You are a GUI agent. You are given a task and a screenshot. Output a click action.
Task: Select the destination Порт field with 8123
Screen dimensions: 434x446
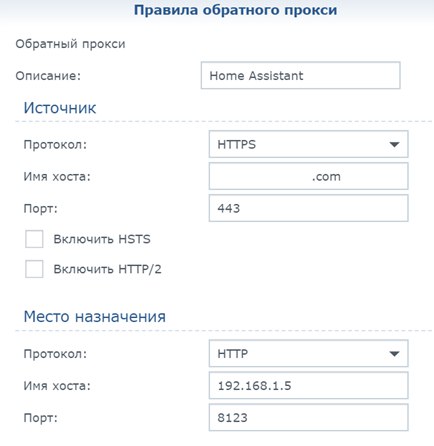308,418
